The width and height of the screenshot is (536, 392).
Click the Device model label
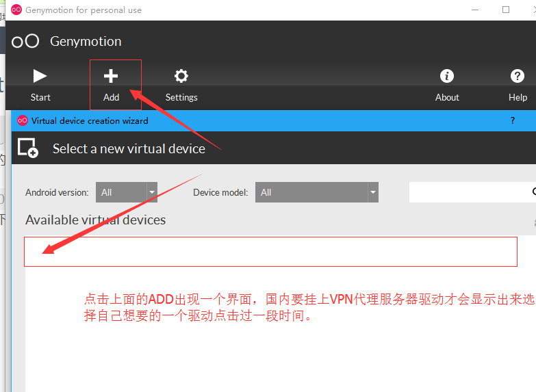tap(220, 193)
